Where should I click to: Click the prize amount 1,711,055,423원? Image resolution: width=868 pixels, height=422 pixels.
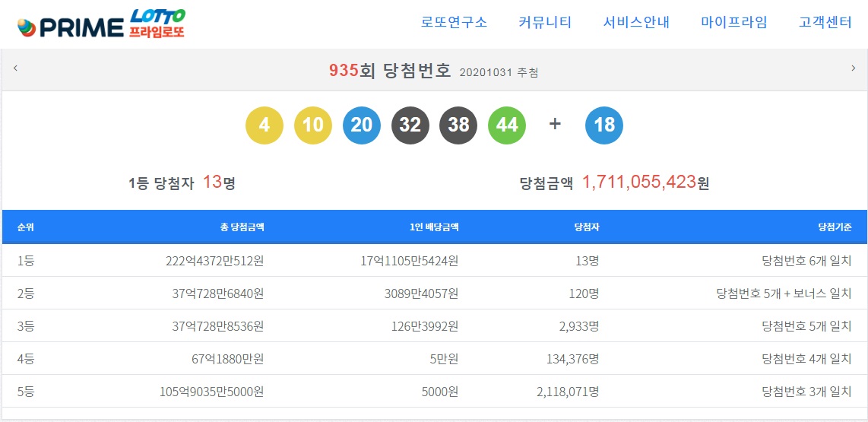(x=615, y=182)
